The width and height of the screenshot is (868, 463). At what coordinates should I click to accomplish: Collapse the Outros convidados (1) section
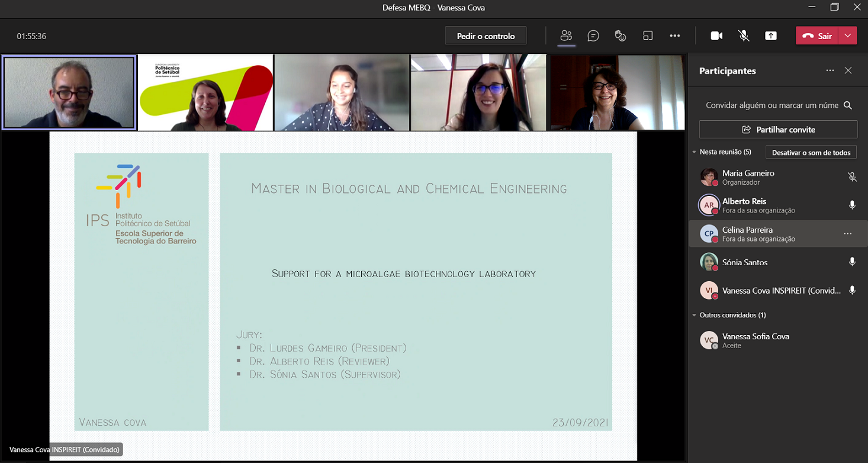[x=695, y=315]
